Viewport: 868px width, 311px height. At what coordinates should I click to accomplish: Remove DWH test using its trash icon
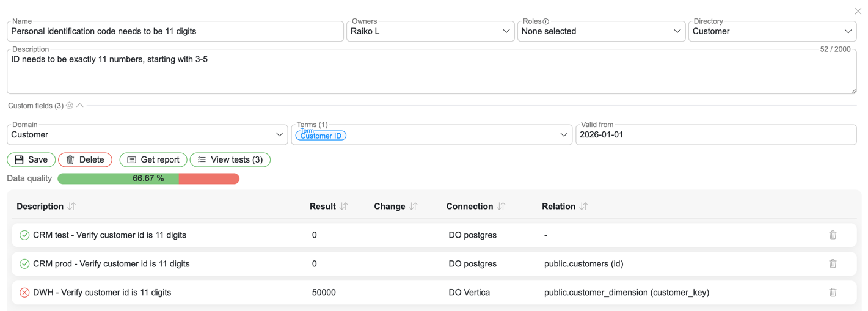(833, 293)
